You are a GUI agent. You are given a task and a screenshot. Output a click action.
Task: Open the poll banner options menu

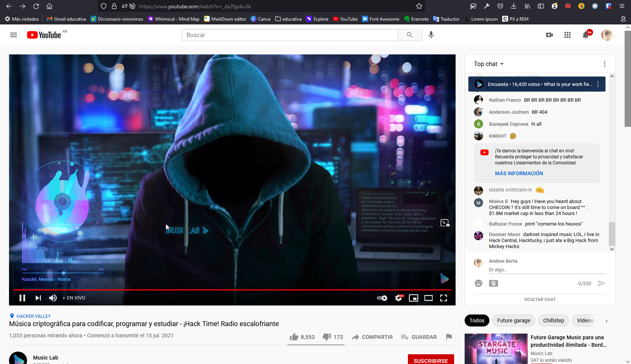598,84
